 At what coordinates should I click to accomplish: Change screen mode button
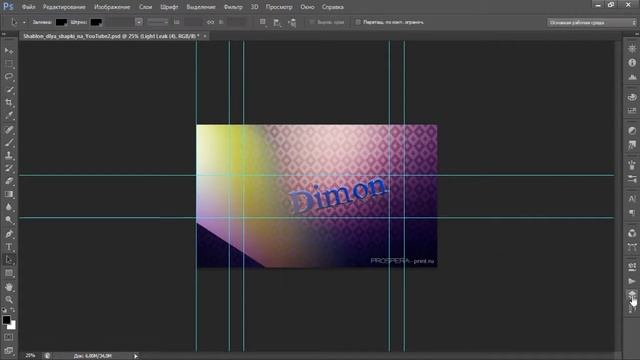pyautogui.click(x=9, y=350)
